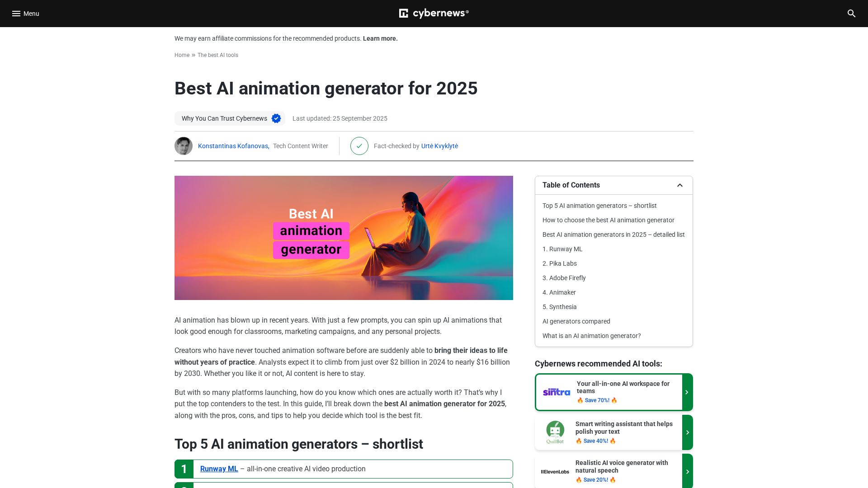The width and height of the screenshot is (868, 488).
Task: Click the Cybernews logo
Action: click(x=434, y=14)
